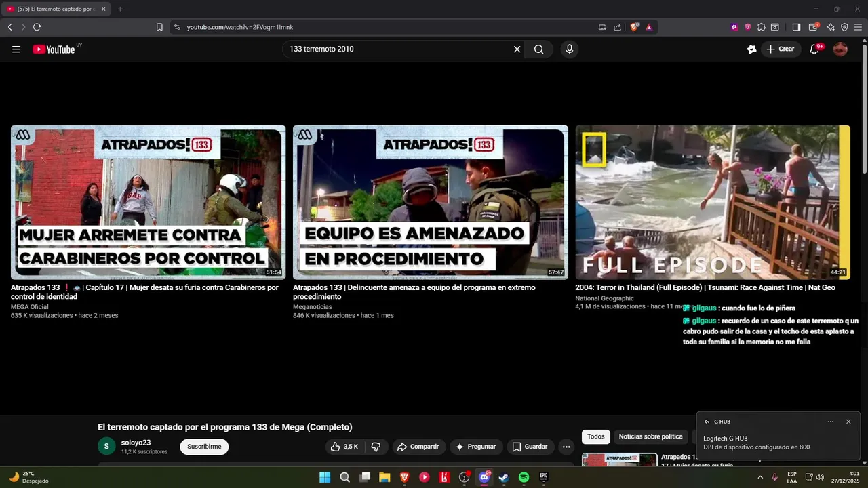Screen dimensions: 868x488
Task: Dislike the video with thumbs down
Action: point(376,447)
